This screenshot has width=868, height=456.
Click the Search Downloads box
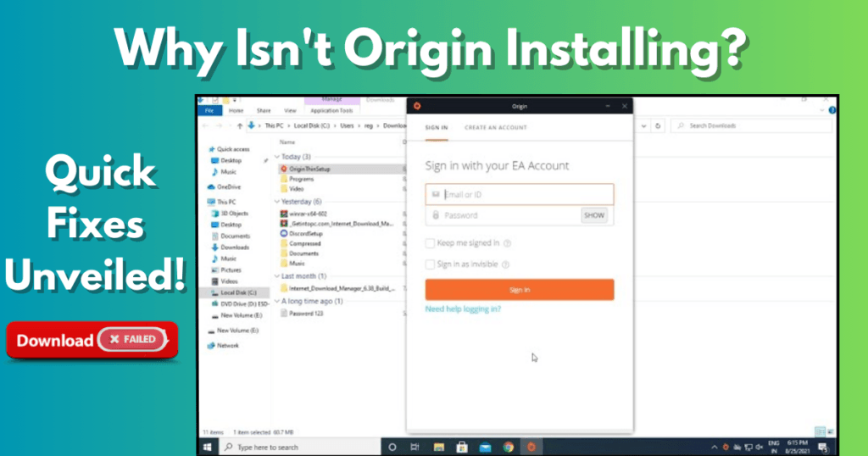(x=751, y=126)
